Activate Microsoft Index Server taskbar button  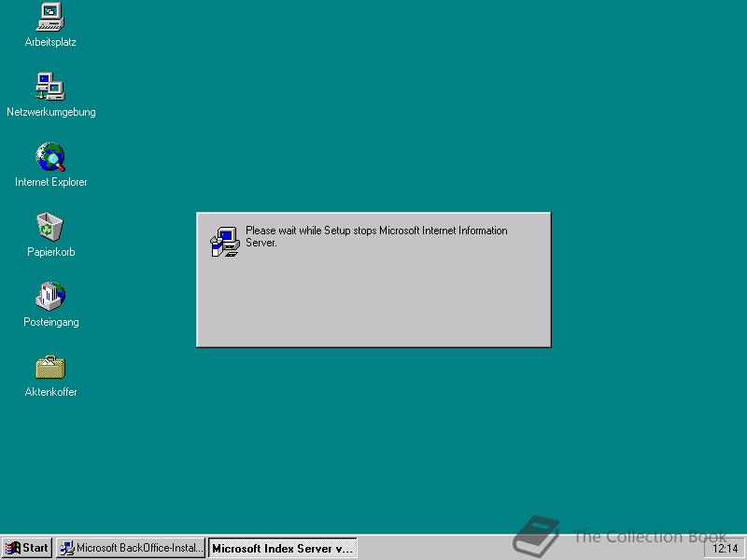coord(283,548)
